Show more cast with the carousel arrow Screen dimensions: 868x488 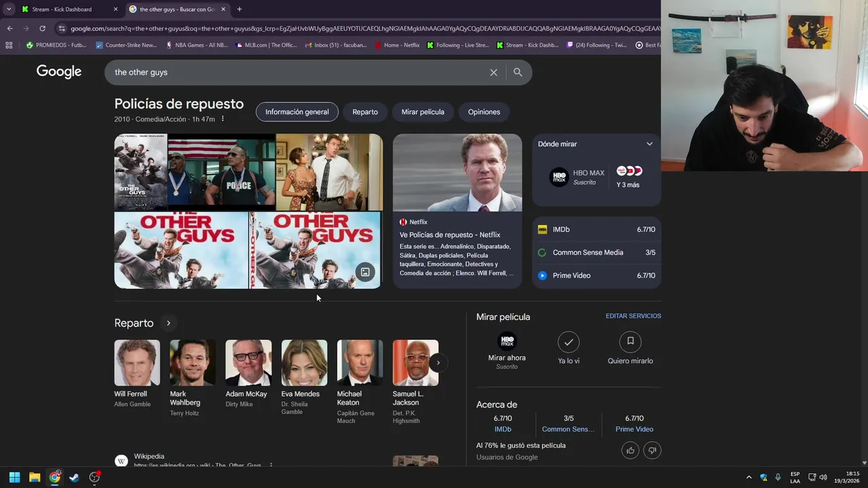pos(438,363)
